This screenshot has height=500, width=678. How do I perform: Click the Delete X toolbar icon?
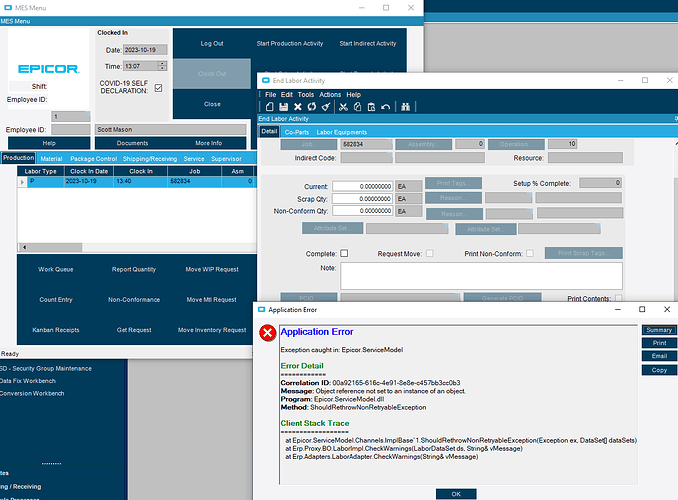(x=297, y=107)
